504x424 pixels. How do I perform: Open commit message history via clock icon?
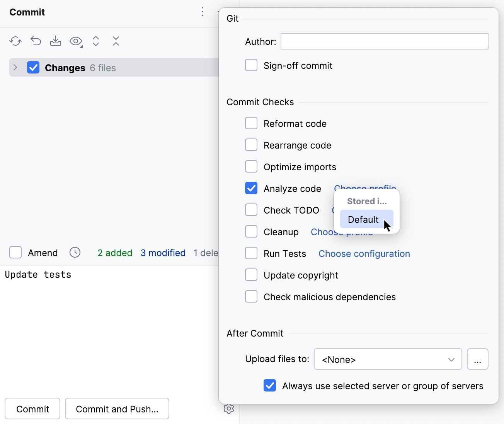tap(75, 252)
